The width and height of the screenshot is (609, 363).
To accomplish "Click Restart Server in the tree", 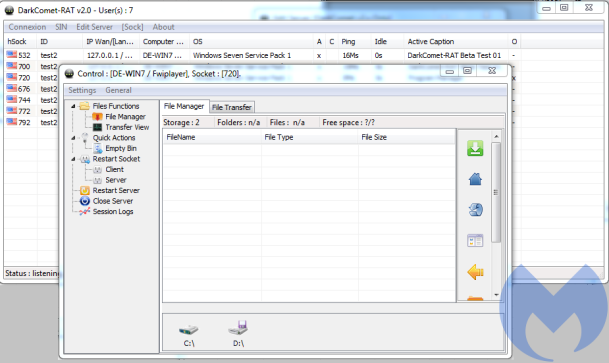I will pos(116,190).
